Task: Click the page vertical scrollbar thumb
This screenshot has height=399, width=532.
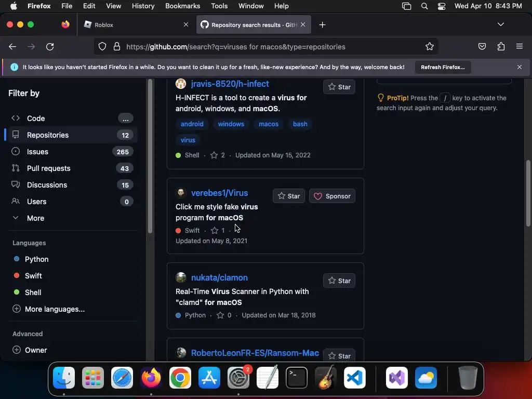Action: [528, 193]
